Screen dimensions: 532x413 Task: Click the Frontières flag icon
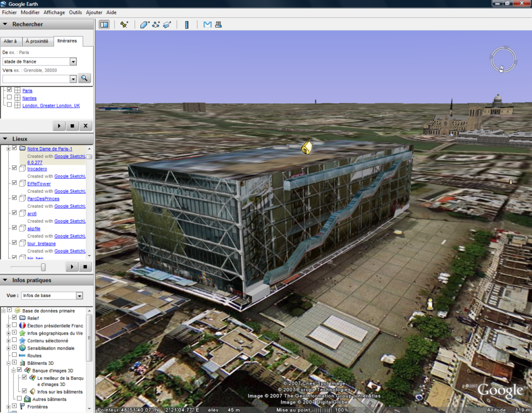point(22,406)
